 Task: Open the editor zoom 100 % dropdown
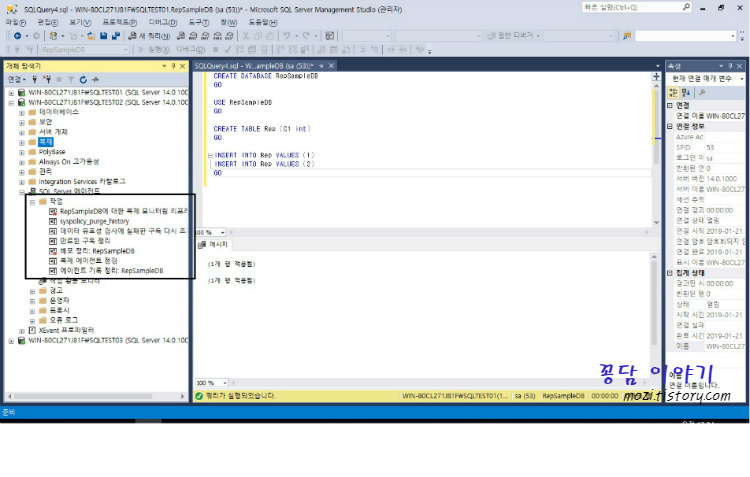[x=223, y=233]
